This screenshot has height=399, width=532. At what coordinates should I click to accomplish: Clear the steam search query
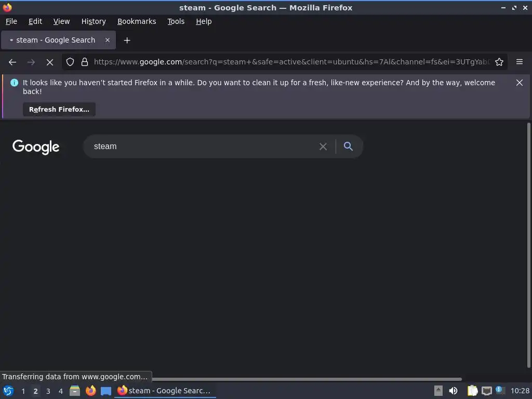pos(323,147)
